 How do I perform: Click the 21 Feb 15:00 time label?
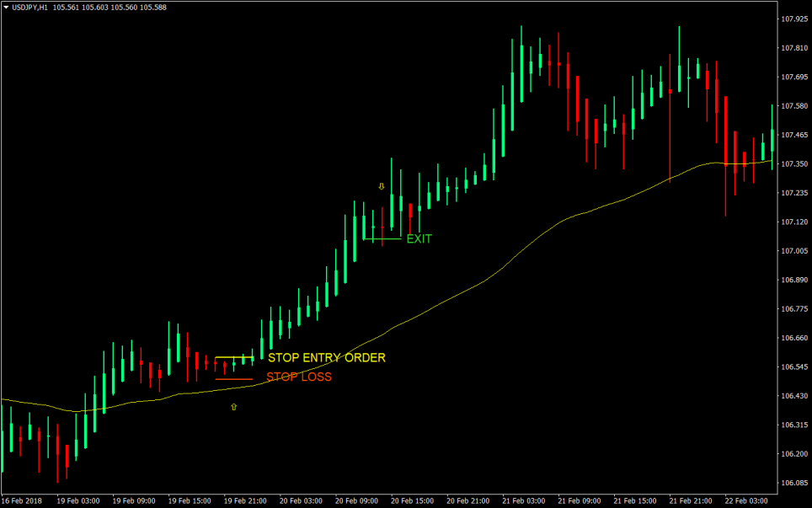(x=635, y=501)
